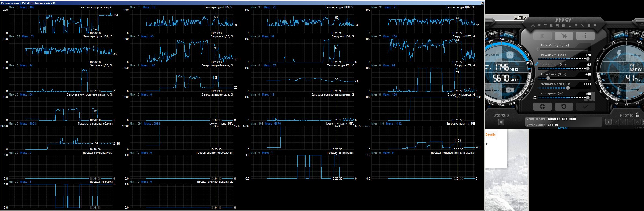Open Afterburner settings gear button
The image size is (644, 211).
tap(542, 106)
